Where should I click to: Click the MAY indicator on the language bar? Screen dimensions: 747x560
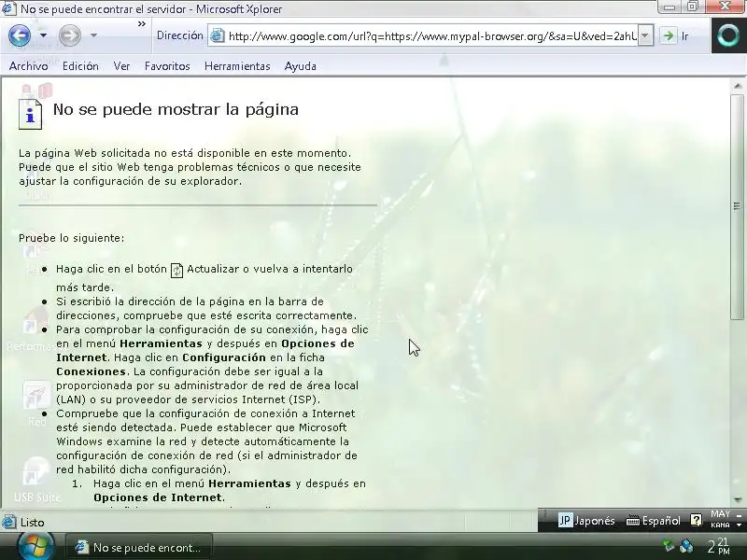pyautogui.click(x=720, y=514)
